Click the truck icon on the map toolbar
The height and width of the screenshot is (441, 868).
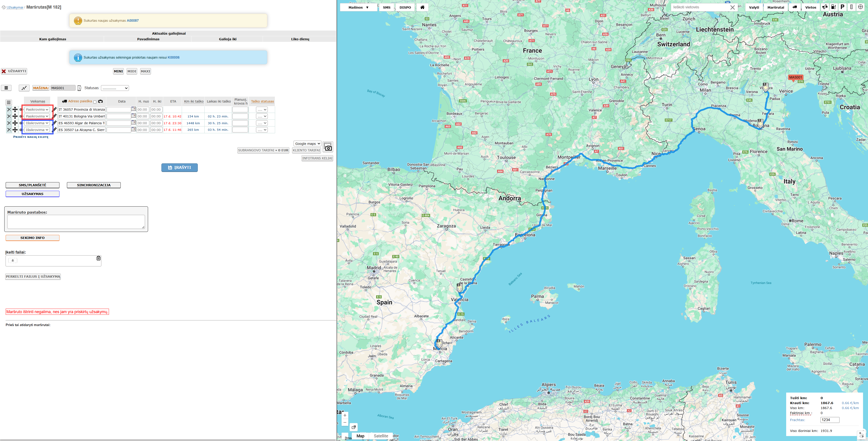point(795,7)
